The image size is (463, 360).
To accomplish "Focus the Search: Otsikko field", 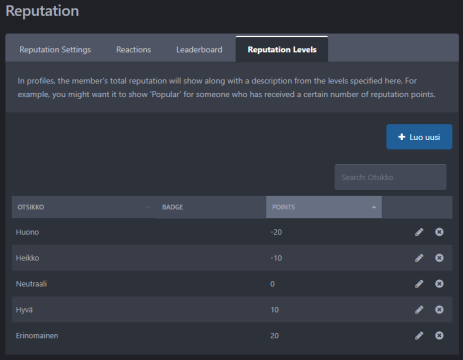I will click(x=390, y=177).
